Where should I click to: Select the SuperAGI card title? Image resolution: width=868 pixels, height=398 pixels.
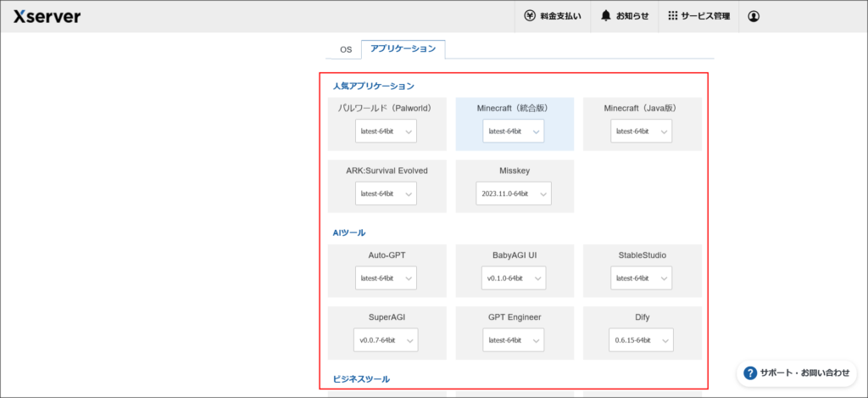[x=386, y=317]
